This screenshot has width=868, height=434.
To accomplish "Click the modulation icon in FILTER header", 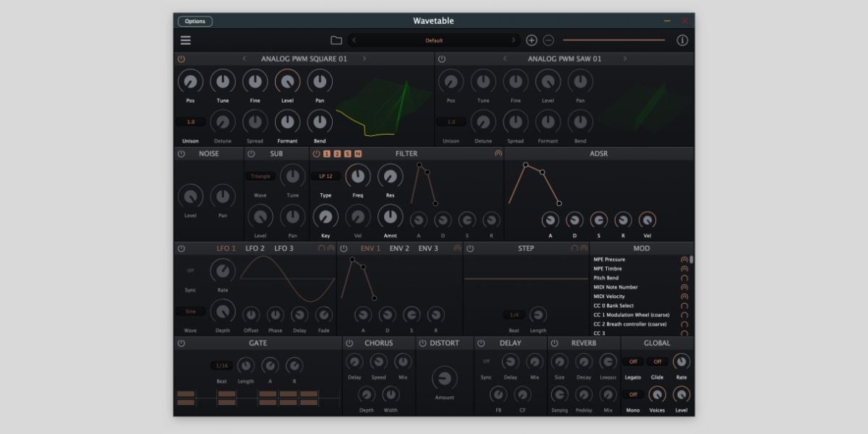I will pos(498,153).
